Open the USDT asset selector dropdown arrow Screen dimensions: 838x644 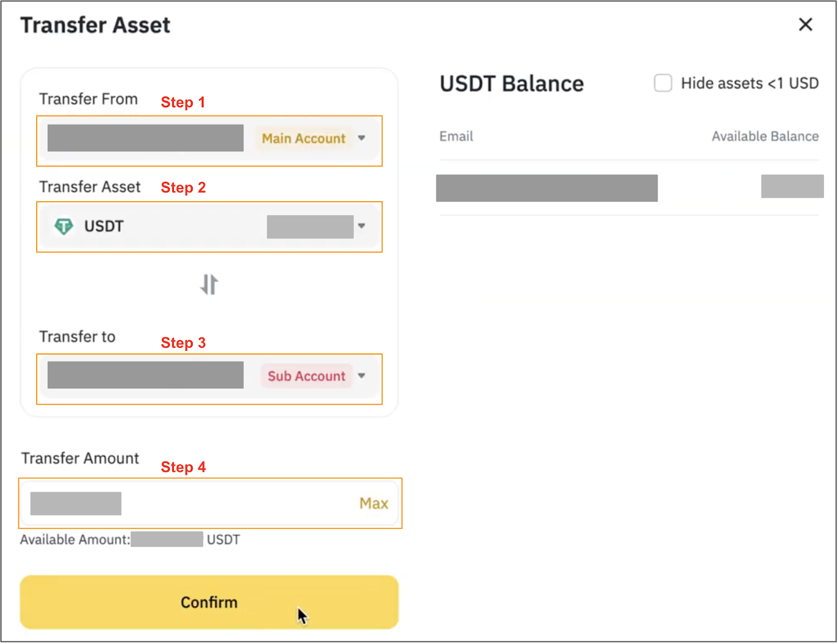pyautogui.click(x=361, y=226)
